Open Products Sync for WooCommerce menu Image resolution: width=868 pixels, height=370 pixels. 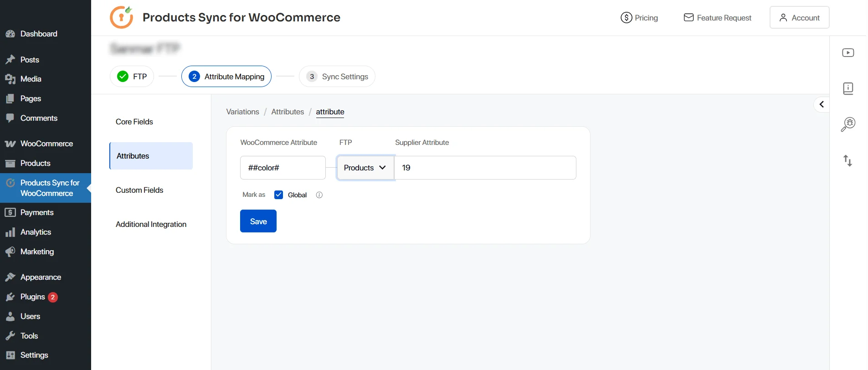click(46, 188)
